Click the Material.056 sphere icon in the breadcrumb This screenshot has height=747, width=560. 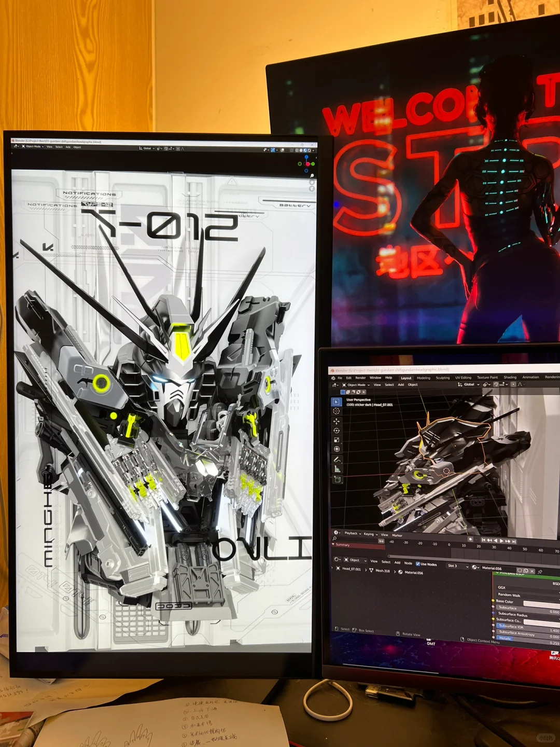pyautogui.click(x=400, y=572)
